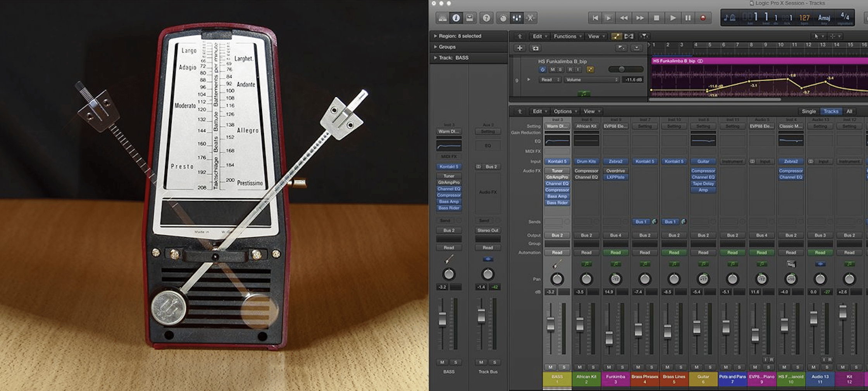Select the HS Funkalimba B_bip region header

(759, 61)
